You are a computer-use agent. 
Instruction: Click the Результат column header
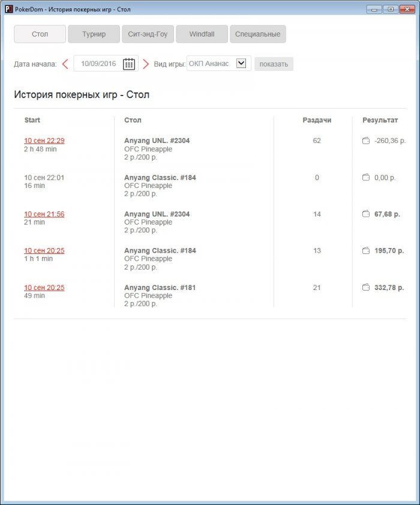380,120
